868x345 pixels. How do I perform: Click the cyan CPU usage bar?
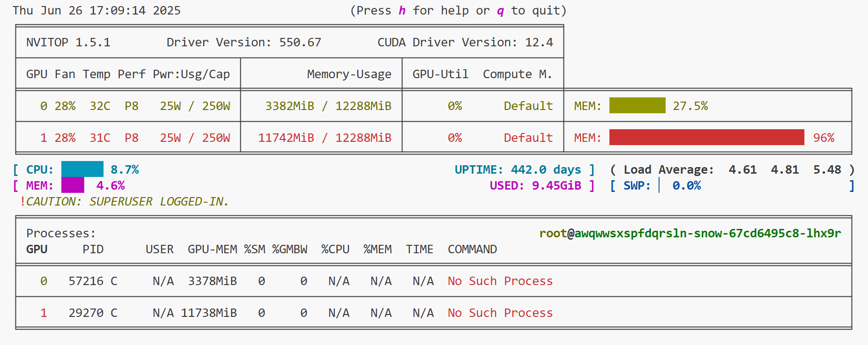pos(82,169)
